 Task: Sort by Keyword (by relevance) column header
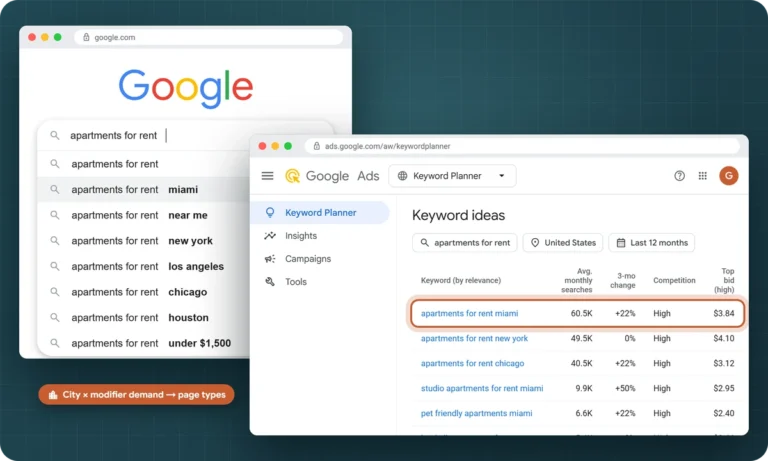pyautogui.click(x=460, y=280)
